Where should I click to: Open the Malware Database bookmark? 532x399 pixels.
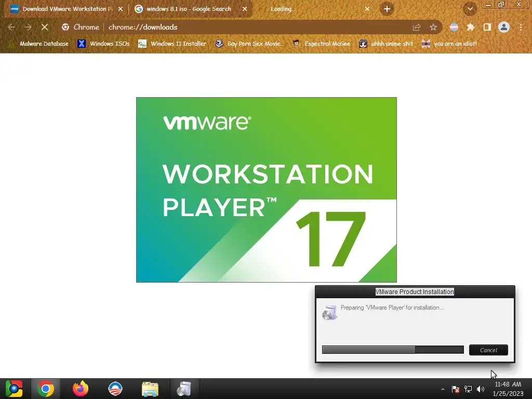(x=39, y=44)
